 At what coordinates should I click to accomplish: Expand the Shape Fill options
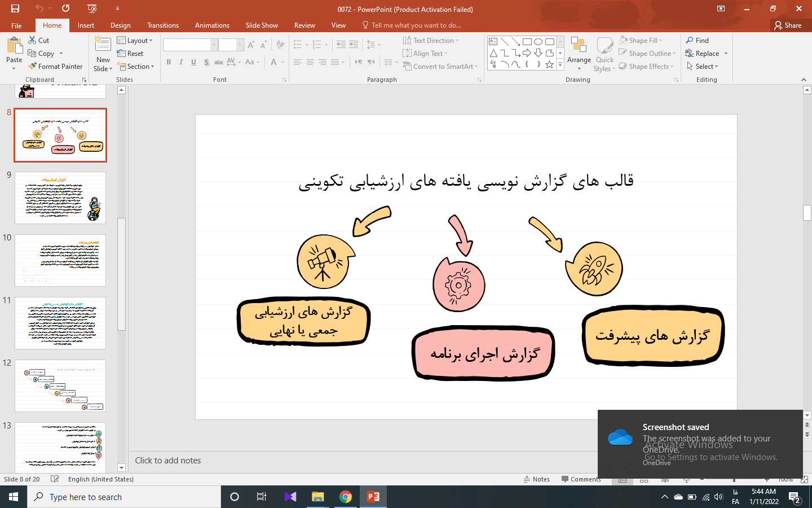(x=642, y=41)
